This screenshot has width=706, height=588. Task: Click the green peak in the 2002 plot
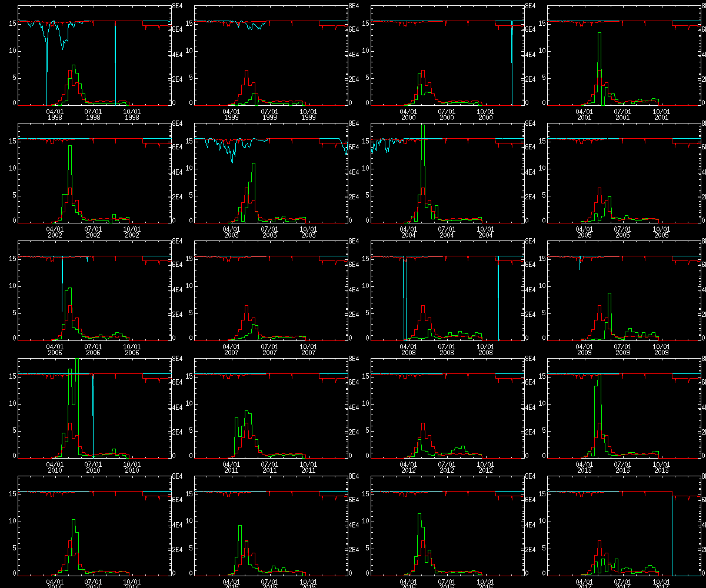click(70, 146)
